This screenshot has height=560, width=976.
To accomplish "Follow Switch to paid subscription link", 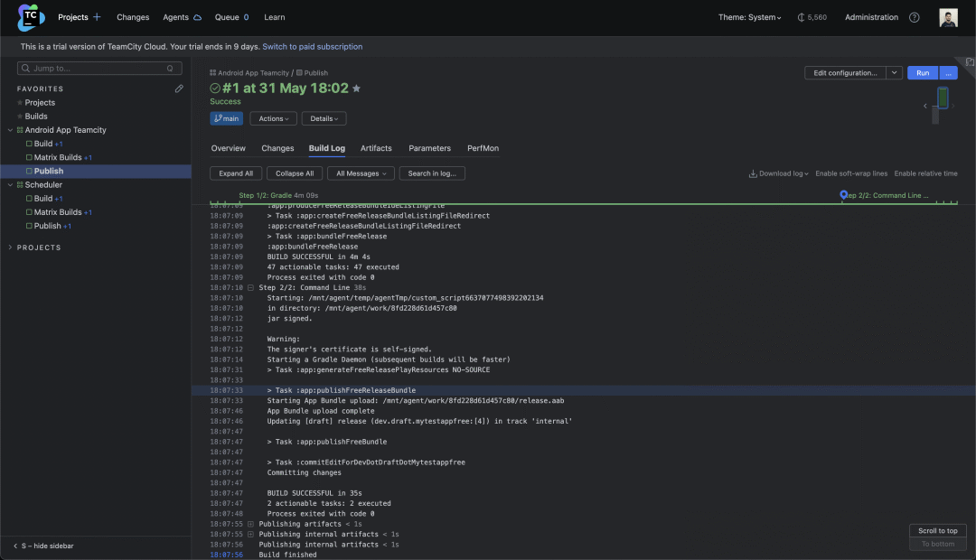I will coord(313,47).
